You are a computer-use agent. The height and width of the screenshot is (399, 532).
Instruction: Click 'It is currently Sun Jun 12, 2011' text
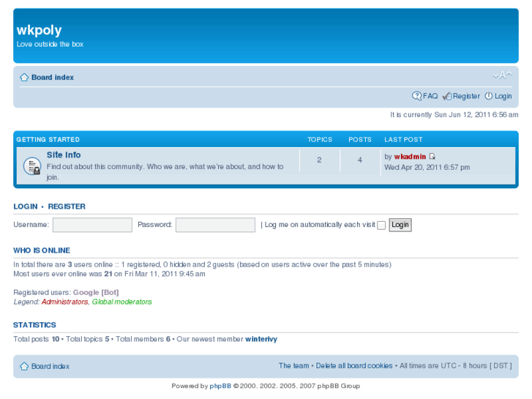coord(454,115)
